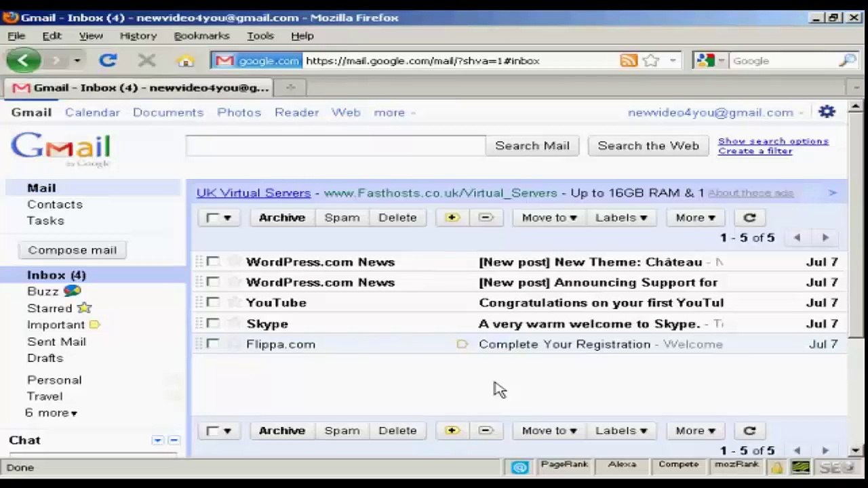Click the top Spam button
Image resolution: width=868 pixels, height=488 pixels.
coord(342,218)
